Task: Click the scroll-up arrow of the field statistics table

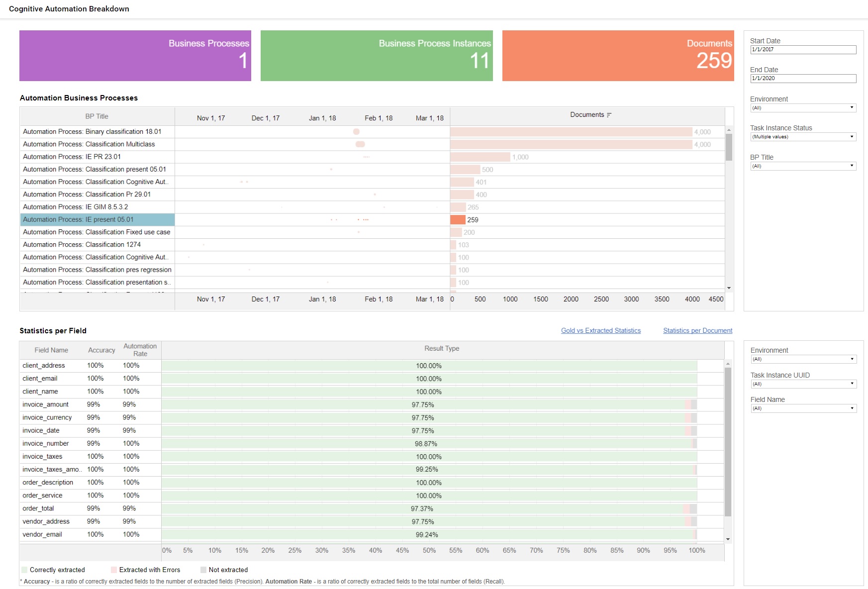Action: 728,364
